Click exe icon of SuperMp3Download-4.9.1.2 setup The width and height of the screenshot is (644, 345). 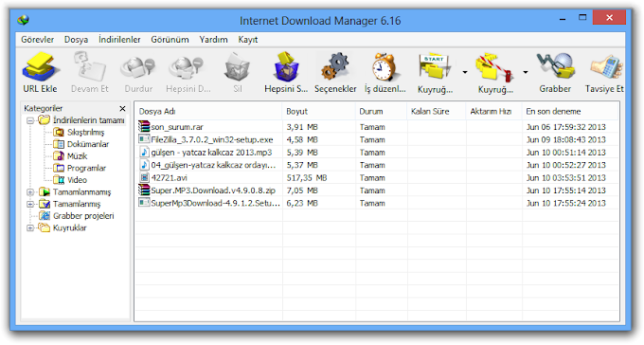click(144, 203)
